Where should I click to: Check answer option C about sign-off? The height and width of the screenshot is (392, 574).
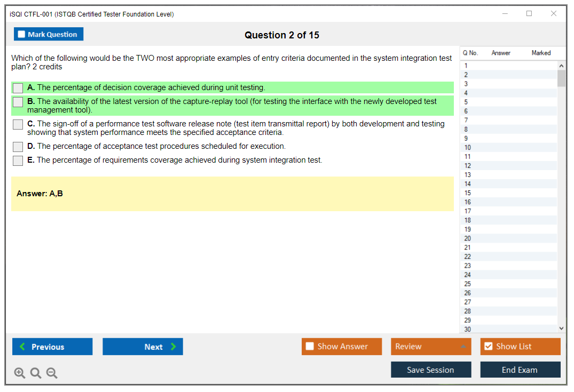(x=18, y=124)
